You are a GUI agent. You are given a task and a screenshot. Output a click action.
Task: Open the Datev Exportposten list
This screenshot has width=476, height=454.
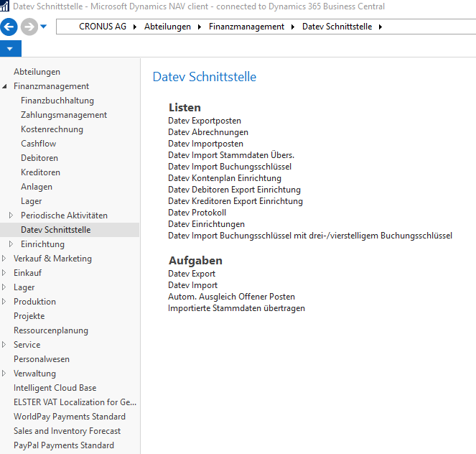click(x=205, y=121)
